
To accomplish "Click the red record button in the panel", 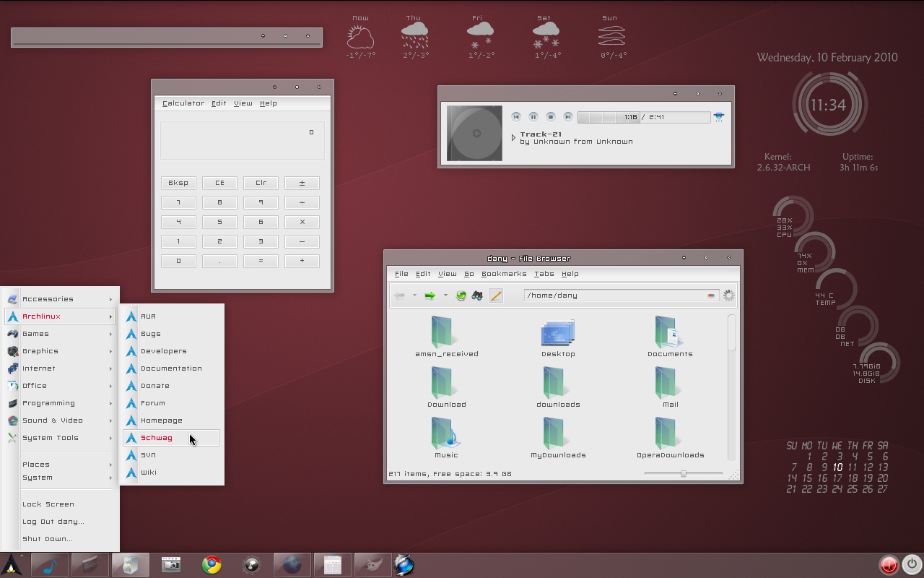I will [x=889, y=565].
